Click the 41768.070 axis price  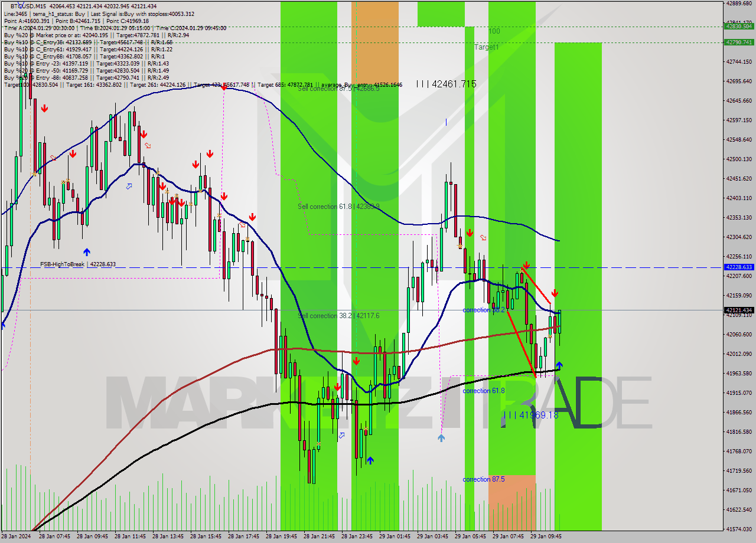[739, 451]
